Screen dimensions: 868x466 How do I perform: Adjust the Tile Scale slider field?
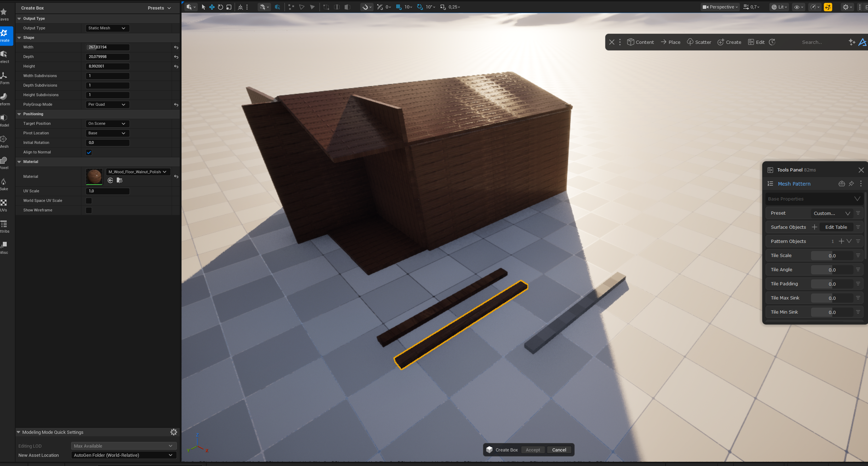(x=832, y=256)
